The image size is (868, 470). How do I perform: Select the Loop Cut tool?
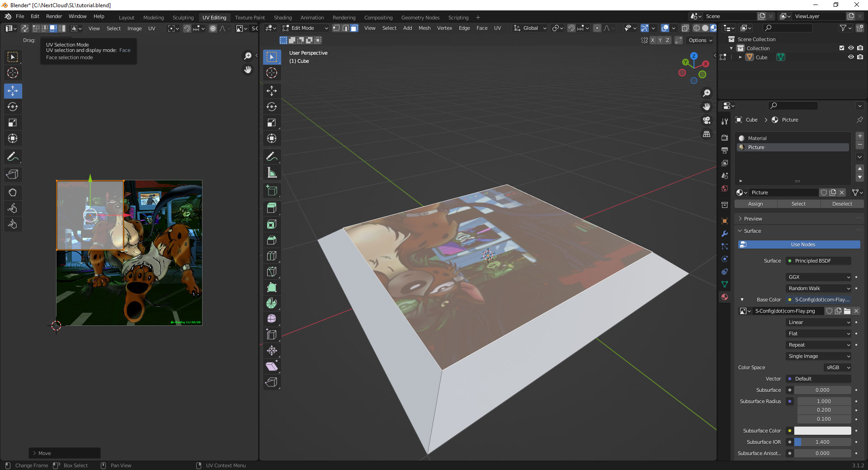click(x=272, y=256)
